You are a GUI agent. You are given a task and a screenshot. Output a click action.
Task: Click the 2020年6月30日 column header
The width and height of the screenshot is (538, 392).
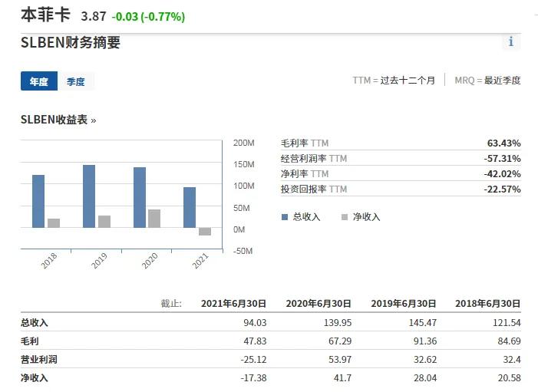click(319, 304)
